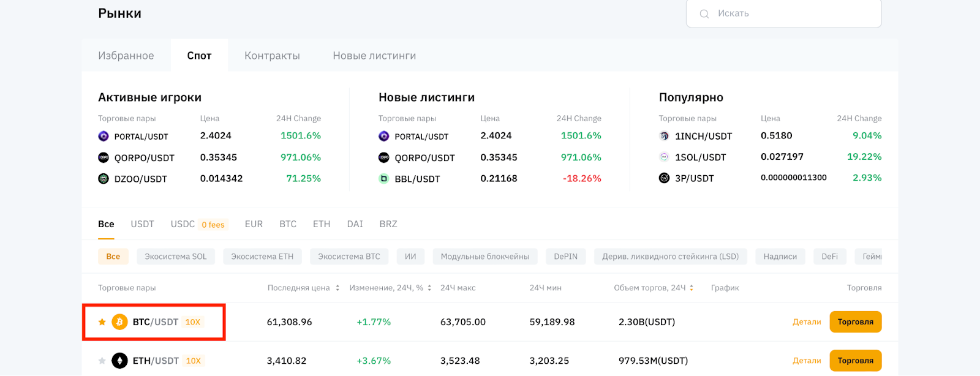
Task: Select the orange Все category chip
Action: pos(113,257)
